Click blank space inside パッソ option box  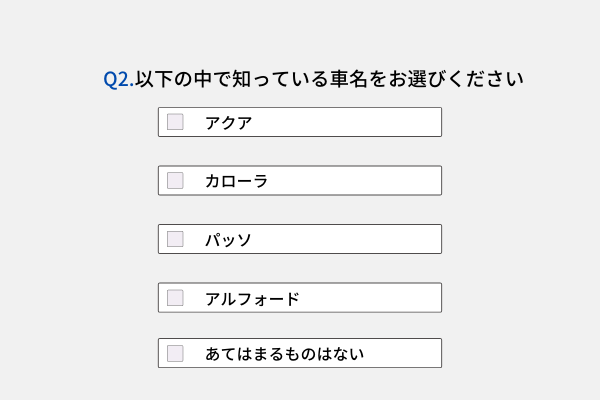(344, 239)
